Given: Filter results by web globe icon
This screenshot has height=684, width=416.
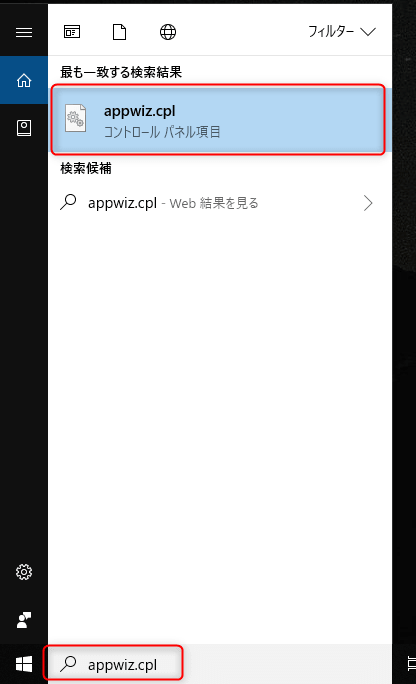Looking at the screenshot, I should [x=168, y=32].
